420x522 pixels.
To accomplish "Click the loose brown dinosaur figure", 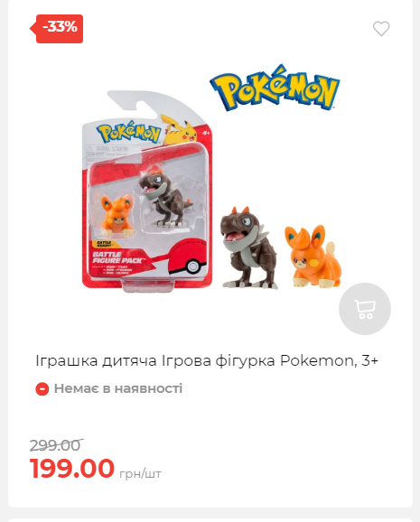I will 248,247.
